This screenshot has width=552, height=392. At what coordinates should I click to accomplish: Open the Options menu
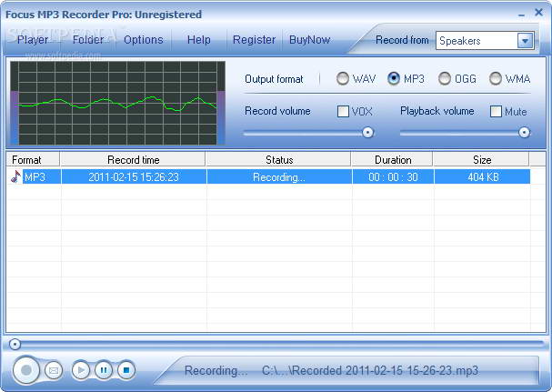coord(144,40)
